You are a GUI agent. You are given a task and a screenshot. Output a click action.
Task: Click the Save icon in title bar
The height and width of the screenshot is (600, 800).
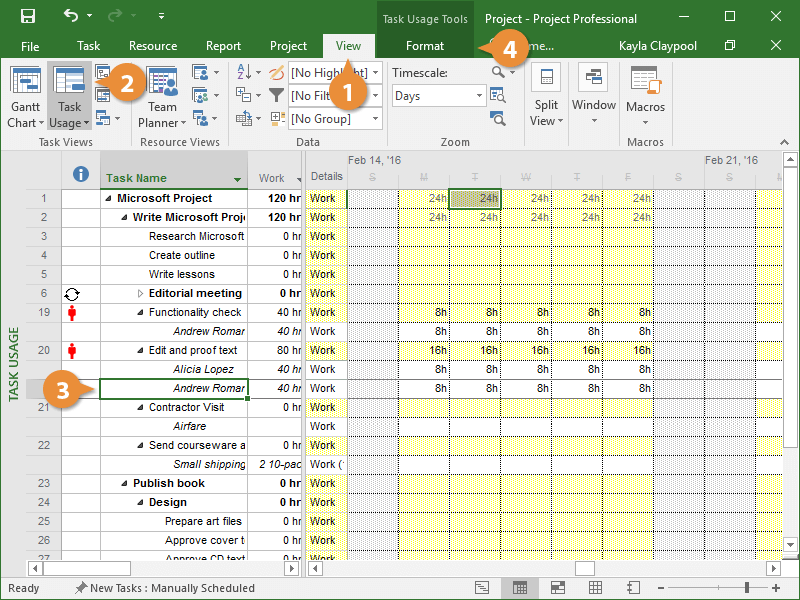(x=28, y=17)
